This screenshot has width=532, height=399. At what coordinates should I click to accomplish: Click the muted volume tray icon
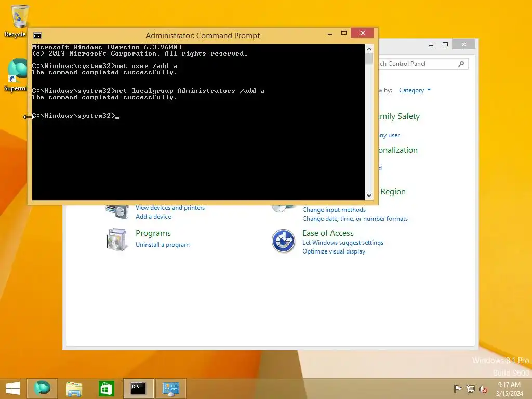click(x=483, y=389)
